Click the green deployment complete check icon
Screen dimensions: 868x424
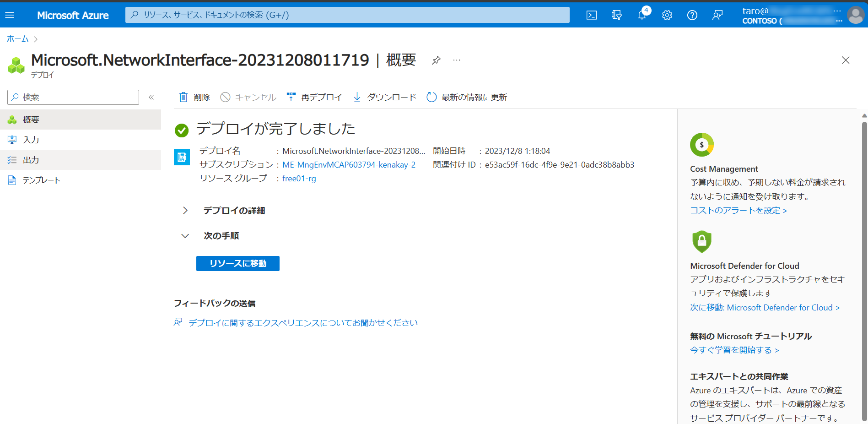coord(182,130)
